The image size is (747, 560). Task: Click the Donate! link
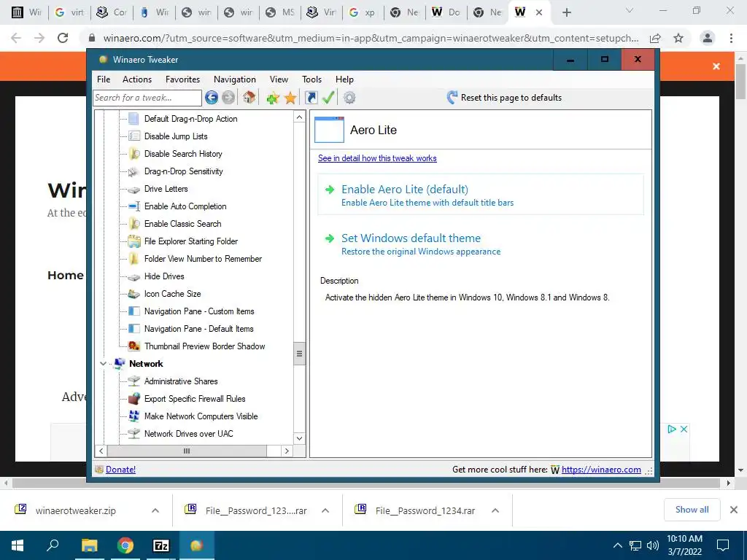[120, 470]
